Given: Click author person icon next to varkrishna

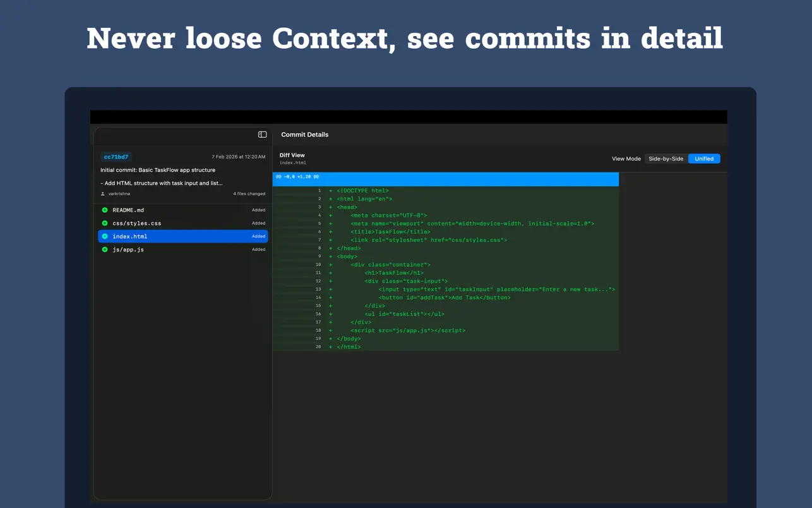Looking at the screenshot, I should [x=103, y=194].
